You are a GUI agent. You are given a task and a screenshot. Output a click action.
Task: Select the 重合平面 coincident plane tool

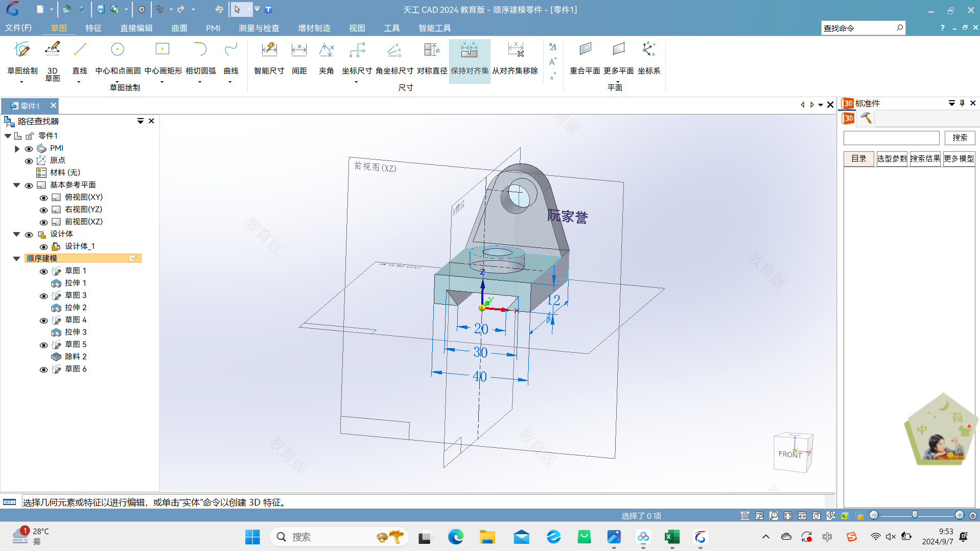[585, 57]
